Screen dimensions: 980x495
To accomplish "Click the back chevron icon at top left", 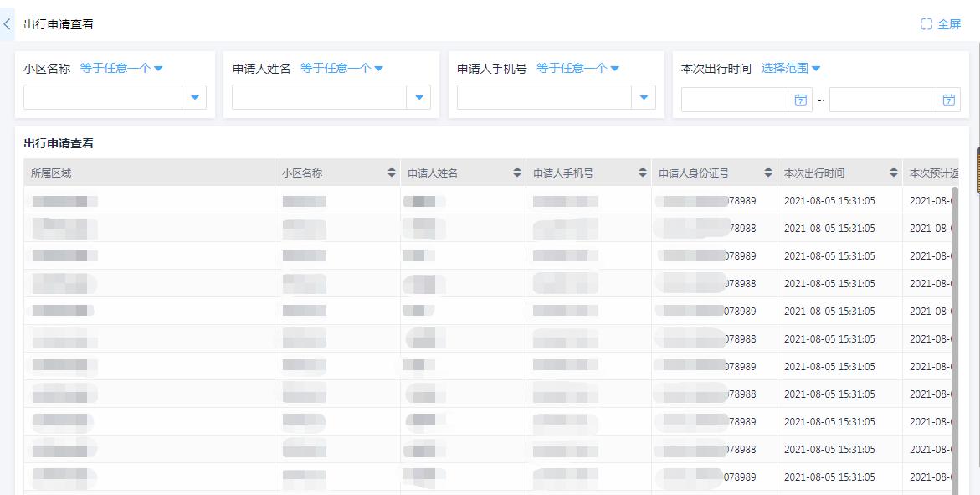I will coord(8,23).
